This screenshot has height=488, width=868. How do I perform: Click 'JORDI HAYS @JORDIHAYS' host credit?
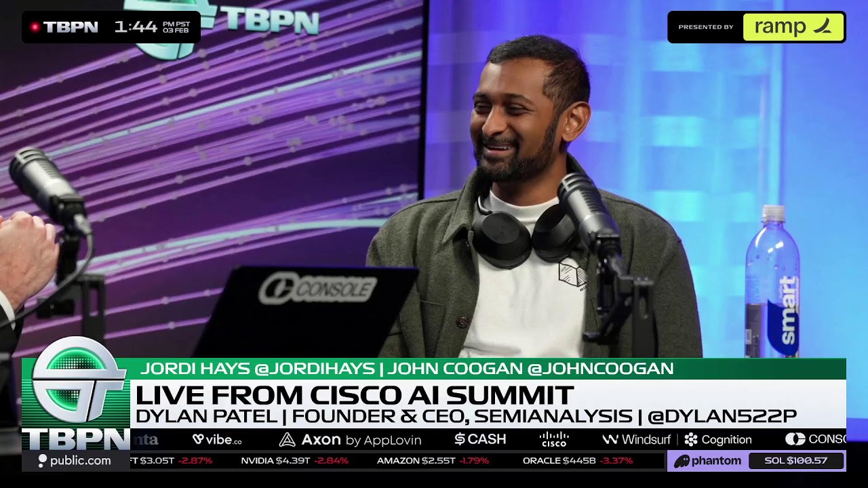click(258, 369)
